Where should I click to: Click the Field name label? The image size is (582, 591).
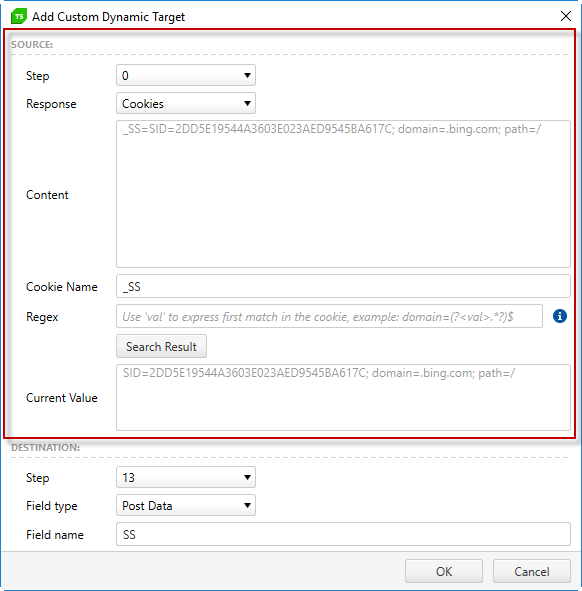click(x=55, y=535)
